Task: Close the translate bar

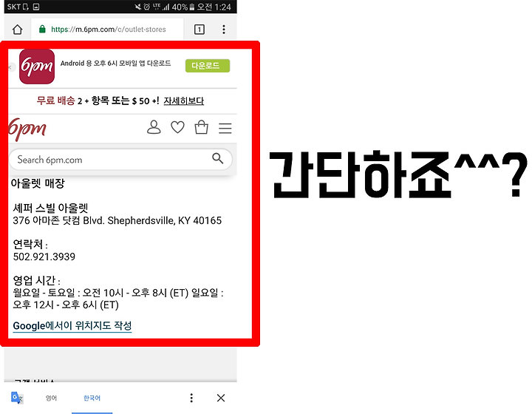Action: click(x=221, y=398)
